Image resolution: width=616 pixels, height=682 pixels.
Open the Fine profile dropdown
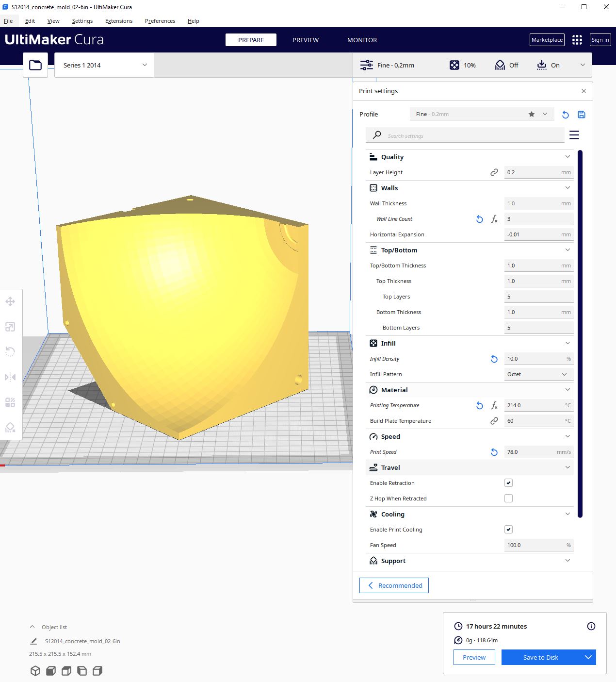(482, 114)
